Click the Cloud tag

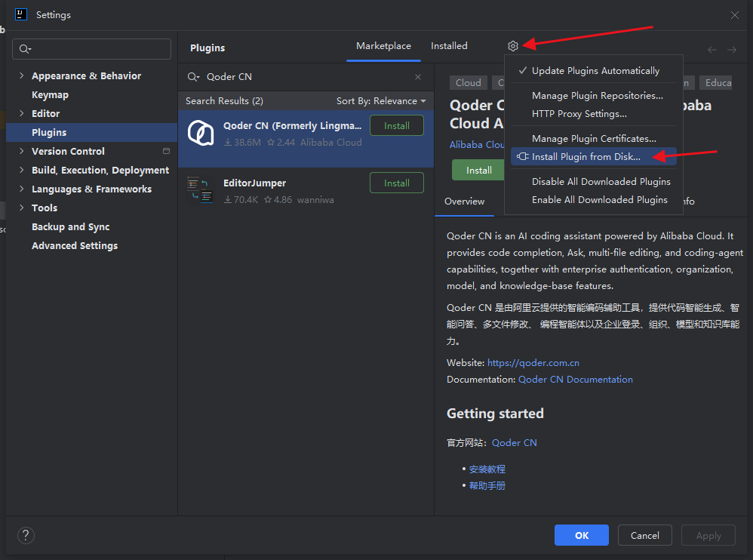469,82
